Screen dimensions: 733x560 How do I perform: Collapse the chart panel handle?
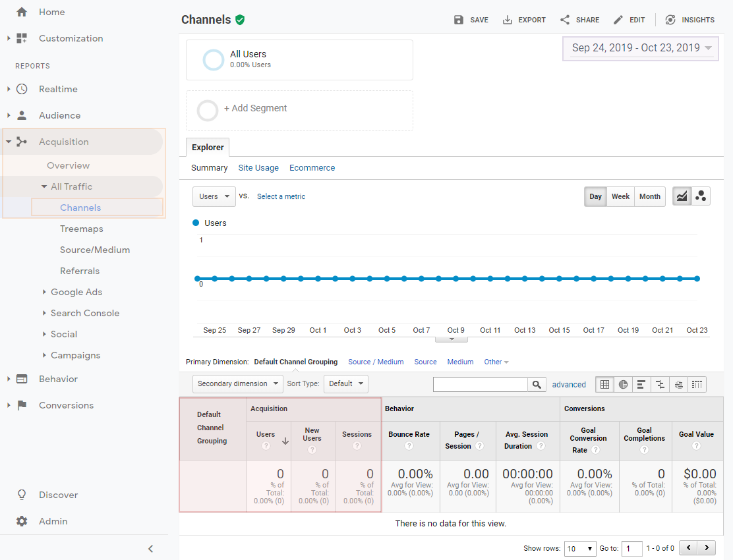pyautogui.click(x=452, y=339)
